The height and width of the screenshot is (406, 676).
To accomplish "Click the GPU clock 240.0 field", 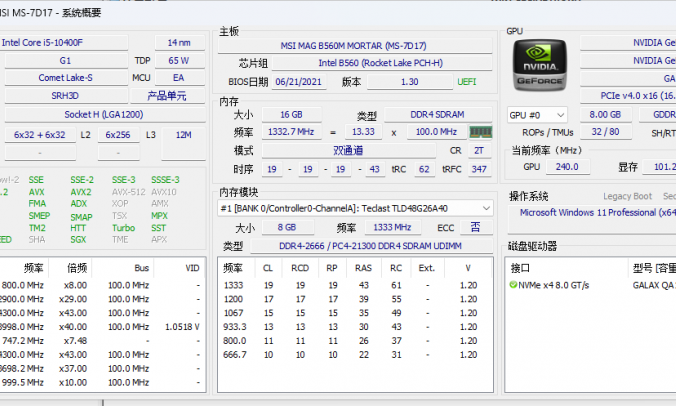I will click(567, 167).
